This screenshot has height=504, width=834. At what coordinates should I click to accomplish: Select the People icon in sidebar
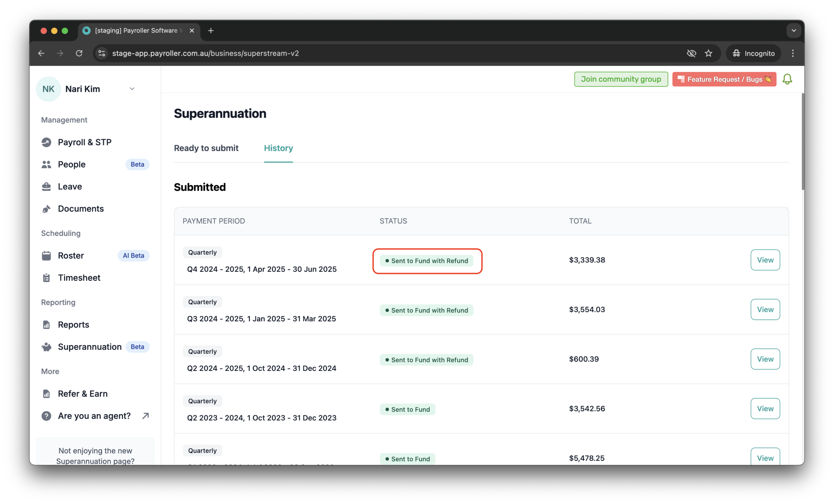coord(47,164)
